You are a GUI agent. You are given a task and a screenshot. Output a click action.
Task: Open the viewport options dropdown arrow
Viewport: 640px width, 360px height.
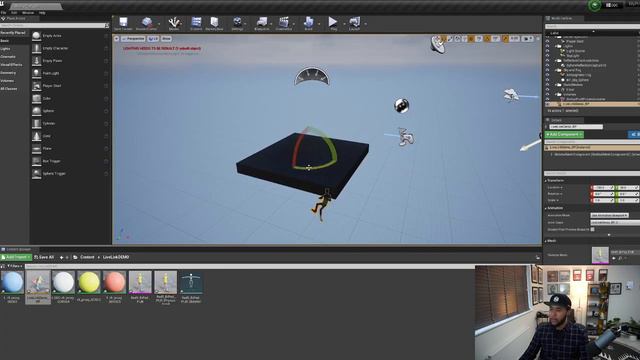coord(117,39)
